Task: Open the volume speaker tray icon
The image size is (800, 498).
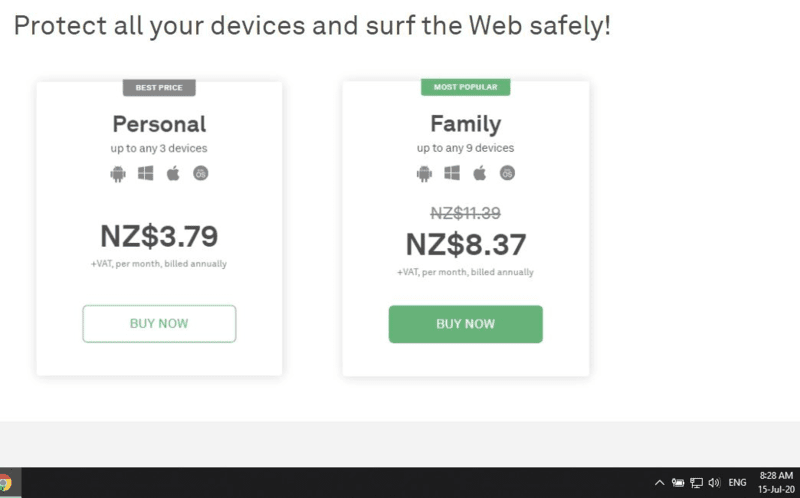Action: tap(714, 483)
